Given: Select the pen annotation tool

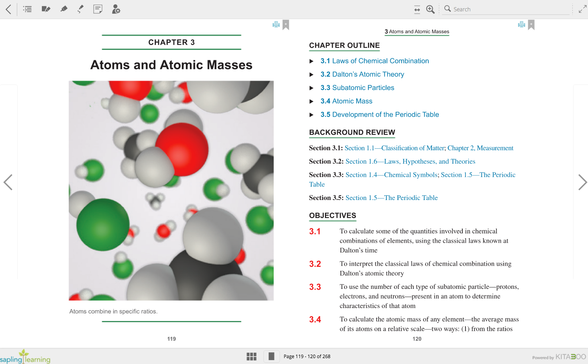Looking at the screenshot, I should click(x=46, y=9).
